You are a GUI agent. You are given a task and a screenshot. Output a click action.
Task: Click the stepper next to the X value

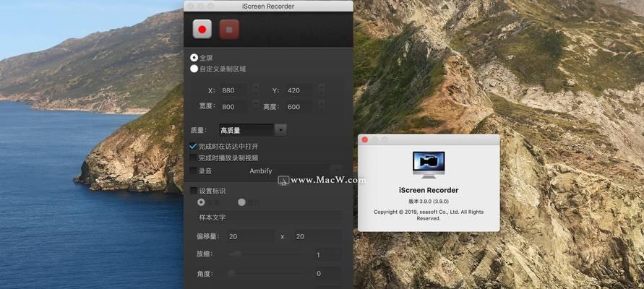coord(256,90)
